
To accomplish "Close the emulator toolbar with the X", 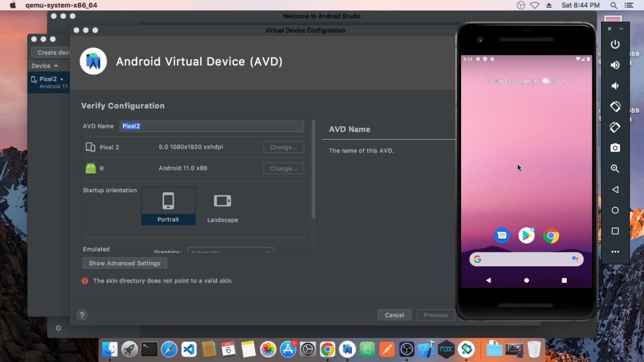I will pos(610,29).
